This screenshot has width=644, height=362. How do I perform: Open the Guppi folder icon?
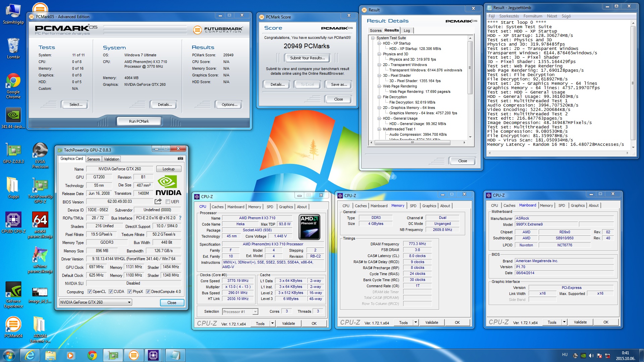pos(13,188)
